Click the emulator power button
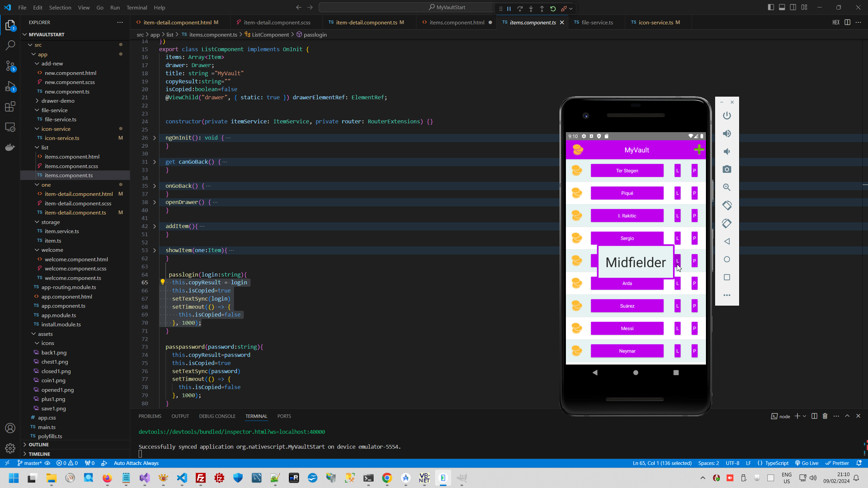 tap(727, 115)
